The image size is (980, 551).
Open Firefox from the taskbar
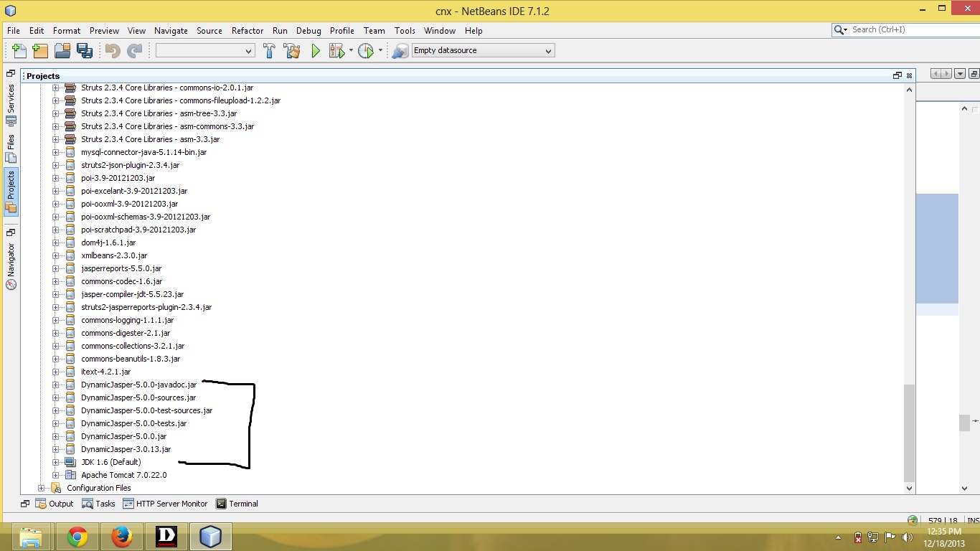122,537
